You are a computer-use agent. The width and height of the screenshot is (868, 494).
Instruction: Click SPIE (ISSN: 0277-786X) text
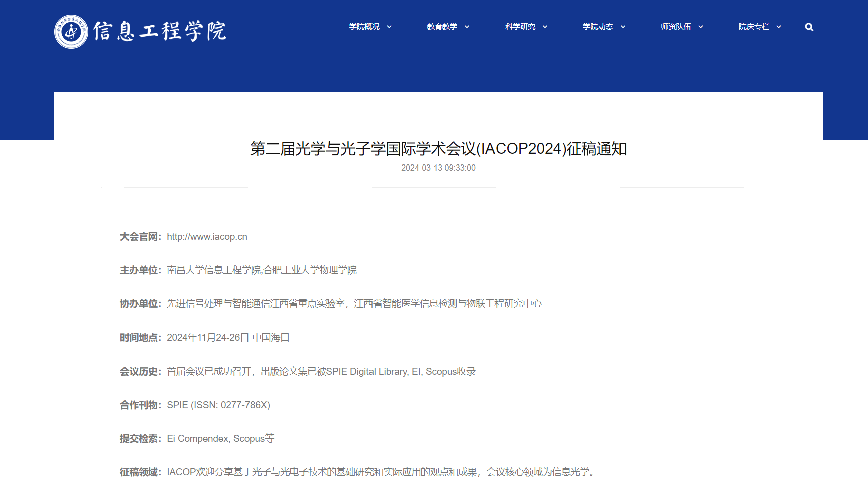[218, 405]
